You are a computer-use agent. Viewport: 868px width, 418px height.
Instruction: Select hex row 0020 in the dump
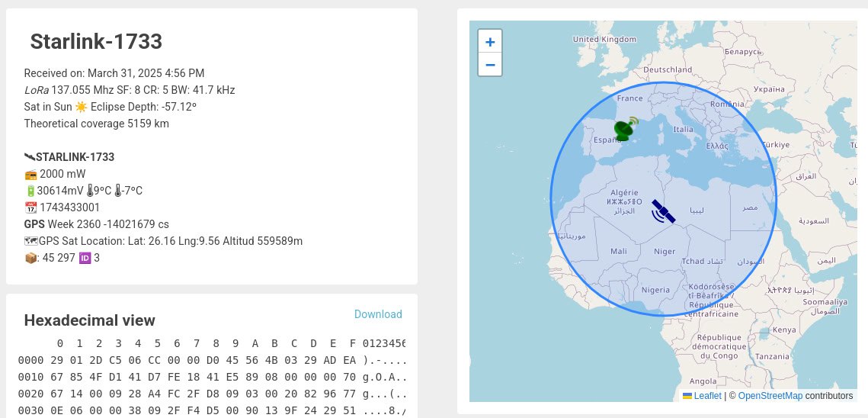point(212,394)
